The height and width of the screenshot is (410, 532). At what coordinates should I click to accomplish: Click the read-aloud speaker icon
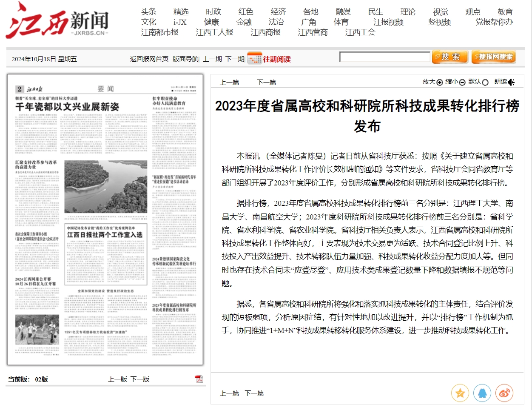tap(511, 82)
